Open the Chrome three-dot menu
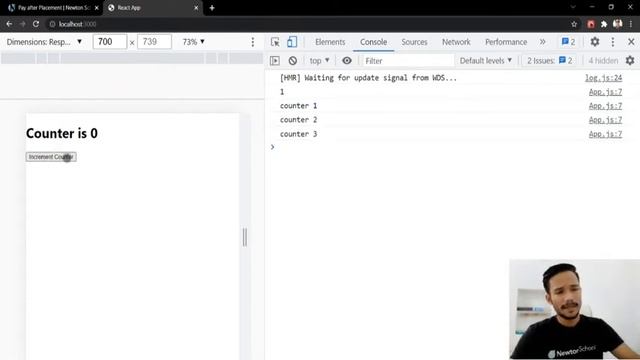 [x=631, y=24]
